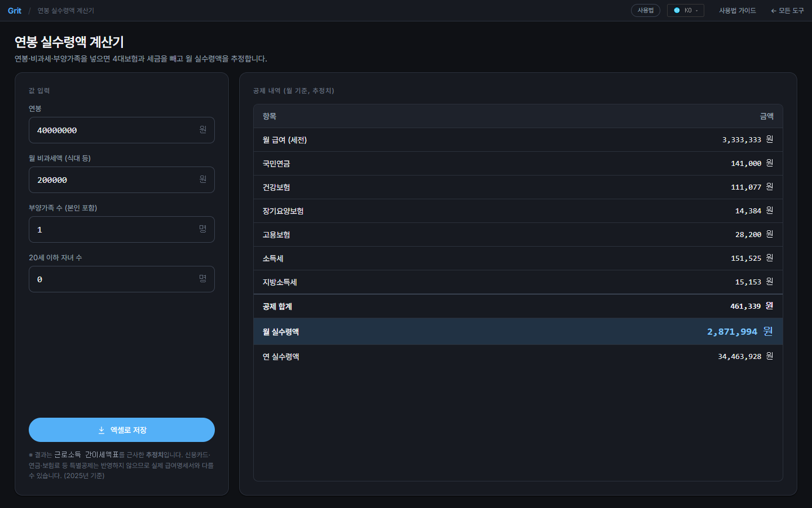Click the 14,384 amount value
This screenshot has width=812, height=508.
[748, 211]
